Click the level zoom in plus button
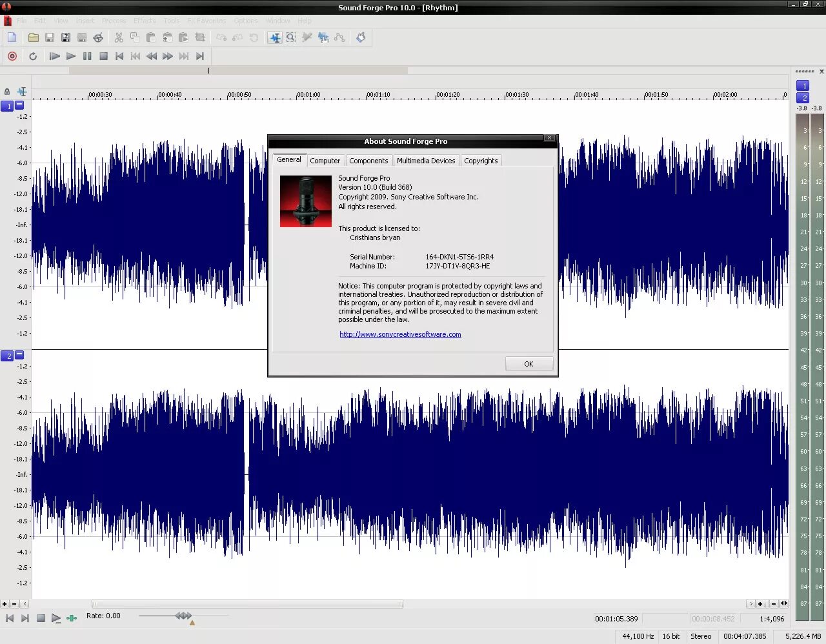 point(5,604)
